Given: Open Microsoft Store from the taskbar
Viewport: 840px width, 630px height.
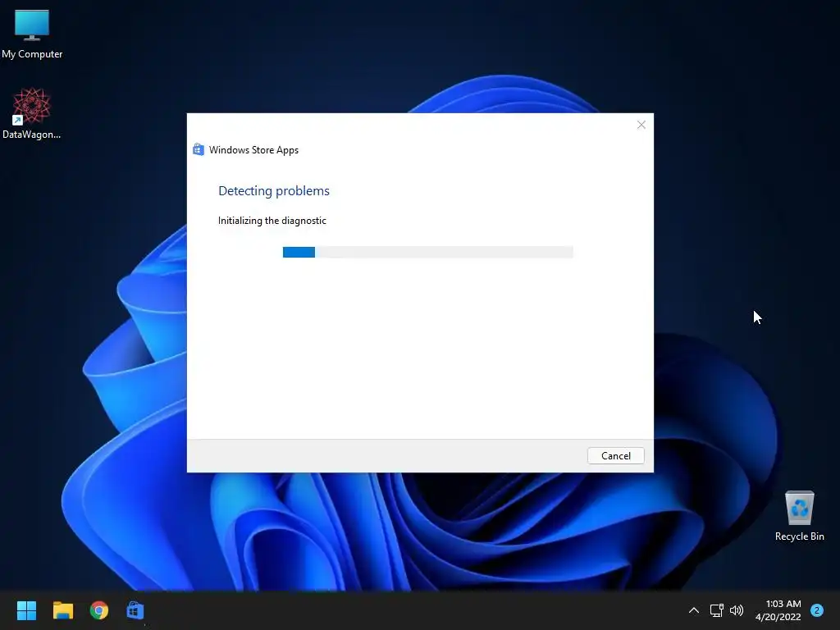Looking at the screenshot, I should tap(135, 610).
